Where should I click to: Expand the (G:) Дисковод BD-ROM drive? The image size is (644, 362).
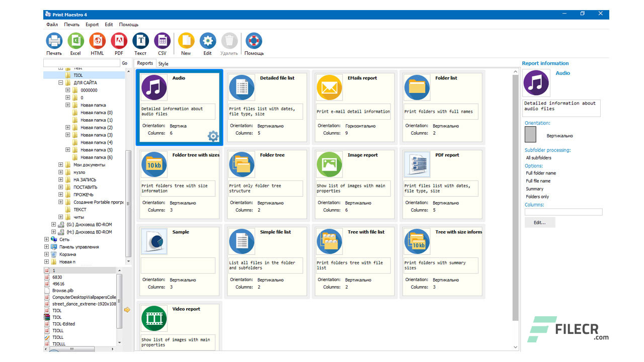pos(54,224)
